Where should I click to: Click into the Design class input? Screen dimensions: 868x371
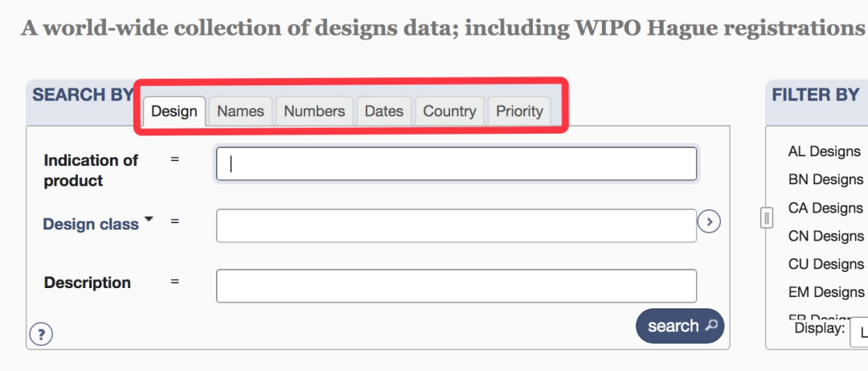click(x=457, y=225)
